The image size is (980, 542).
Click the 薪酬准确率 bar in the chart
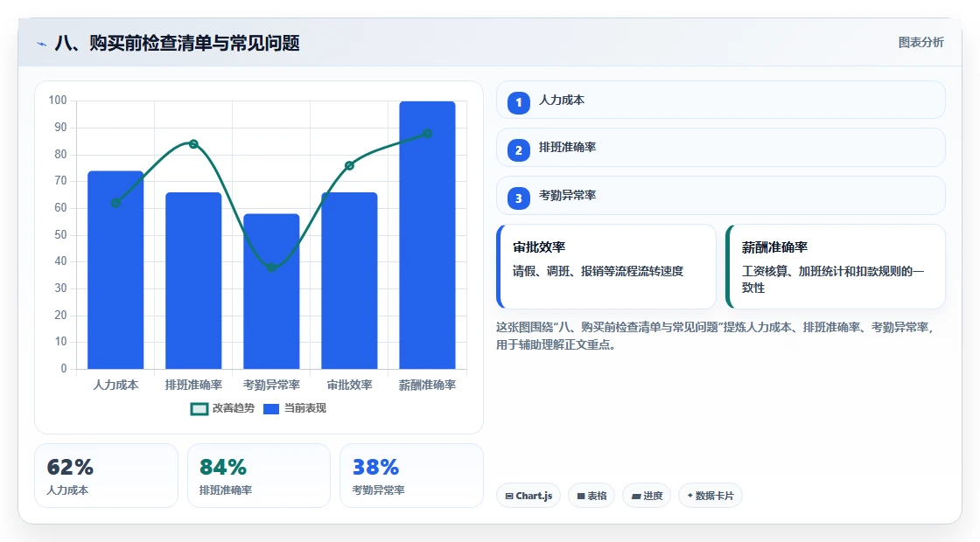[x=428, y=235]
